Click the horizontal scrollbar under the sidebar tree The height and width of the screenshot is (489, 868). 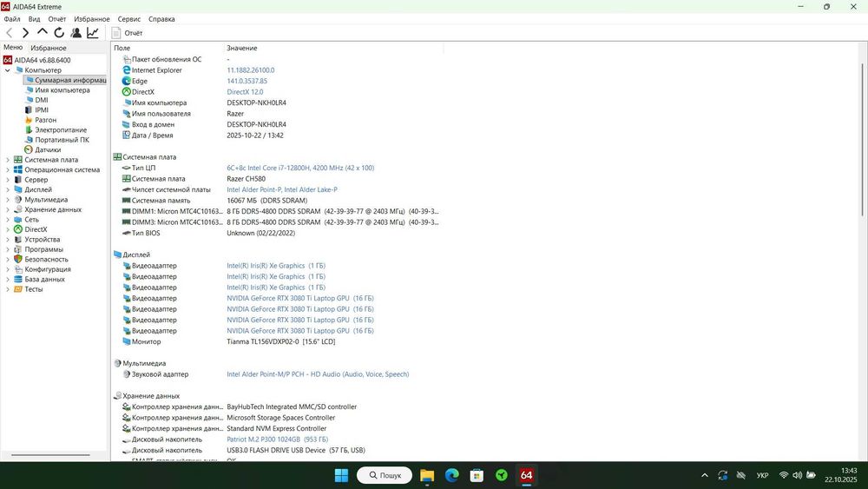click(50, 456)
